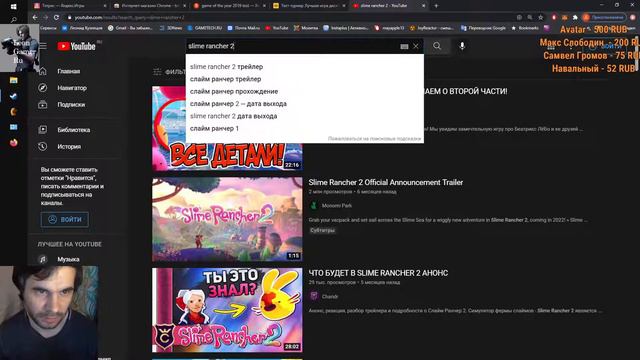Open Slime Rancher 2 Official Announcement Trailer thumbnail

click(227, 219)
